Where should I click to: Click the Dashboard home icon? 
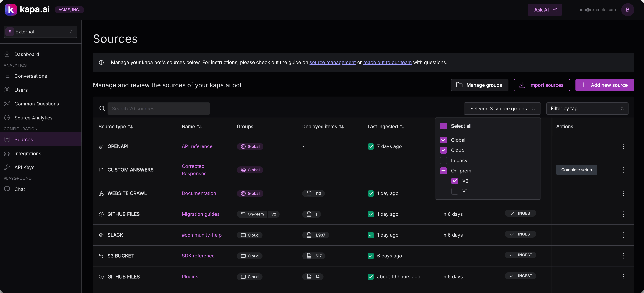tap(7, 54)
